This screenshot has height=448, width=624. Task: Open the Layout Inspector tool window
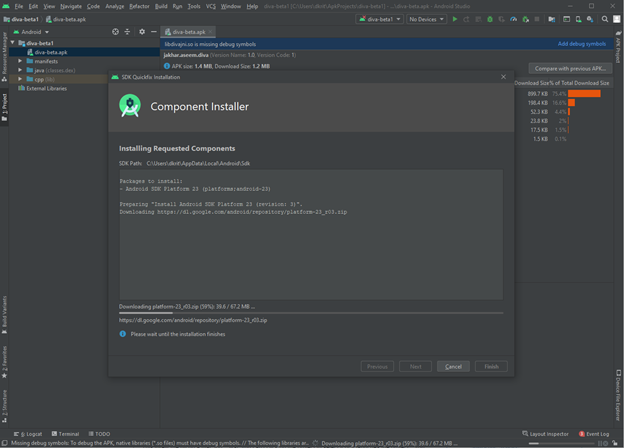(x=545, y=434)
